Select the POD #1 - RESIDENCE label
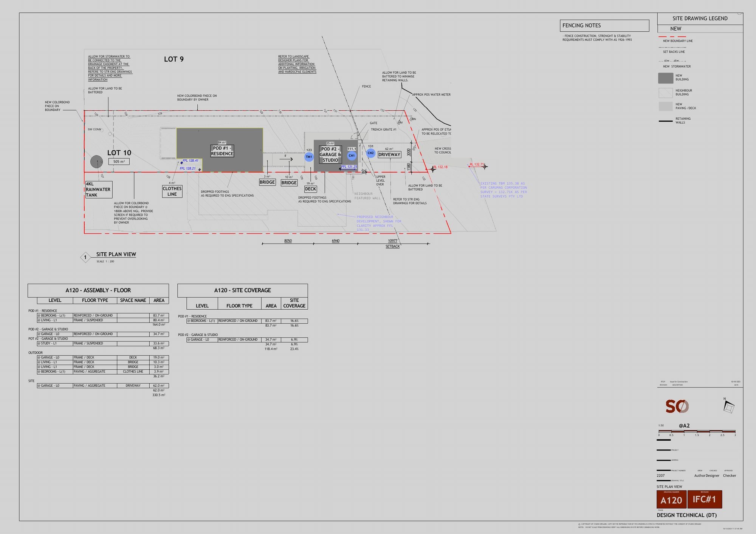 coord(222,151)
